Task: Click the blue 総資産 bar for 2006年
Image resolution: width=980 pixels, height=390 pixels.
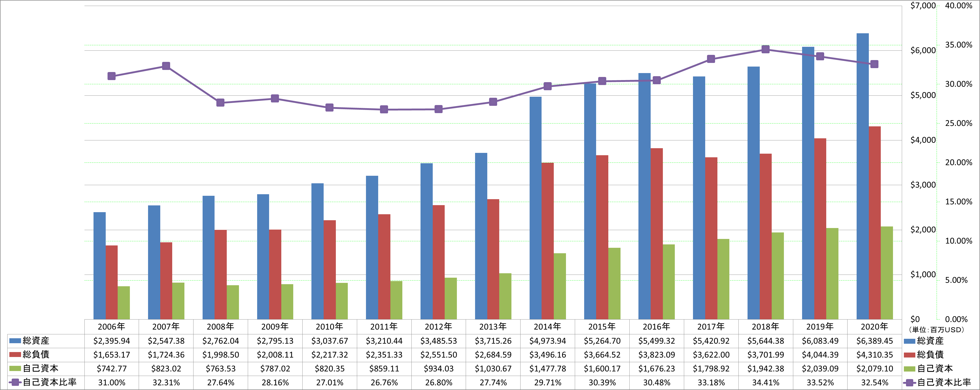Action: coord(100,266)
